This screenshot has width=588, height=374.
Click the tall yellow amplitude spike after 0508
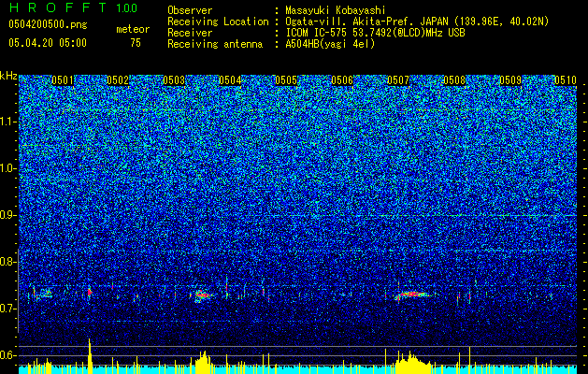click(469, 360)
